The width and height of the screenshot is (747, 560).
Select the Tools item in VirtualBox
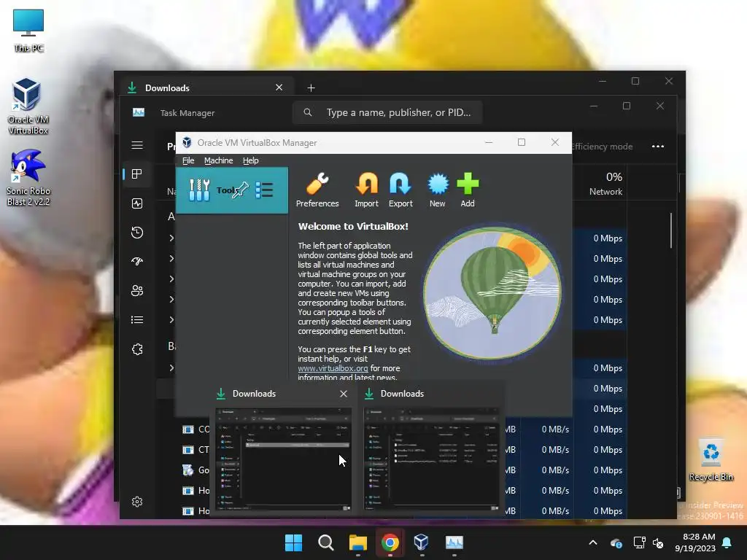click(x=231, y=190)
